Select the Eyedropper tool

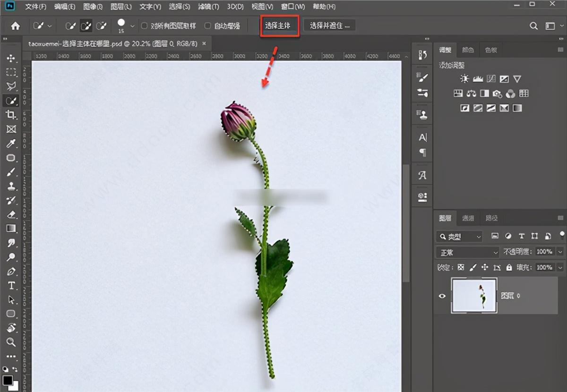pyautogui.click(x=11, y=143)
